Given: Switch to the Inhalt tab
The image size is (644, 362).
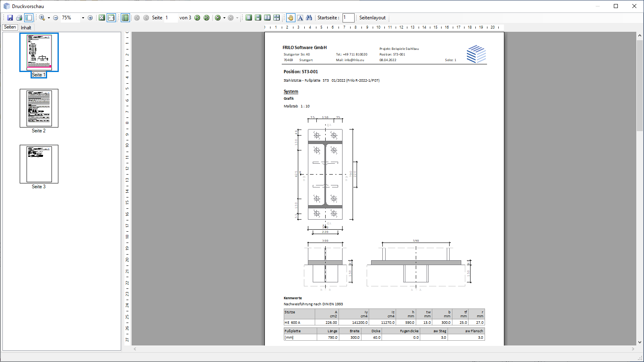Looking at the screenshot, I should point(26,28).
